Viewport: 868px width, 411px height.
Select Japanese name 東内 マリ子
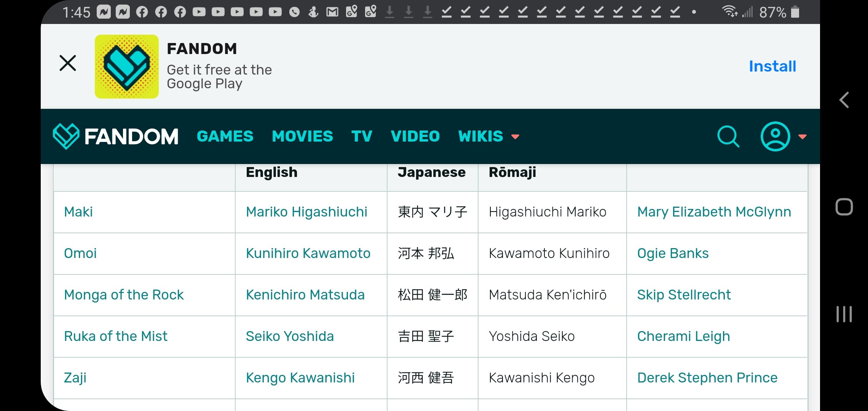(432, 212)
